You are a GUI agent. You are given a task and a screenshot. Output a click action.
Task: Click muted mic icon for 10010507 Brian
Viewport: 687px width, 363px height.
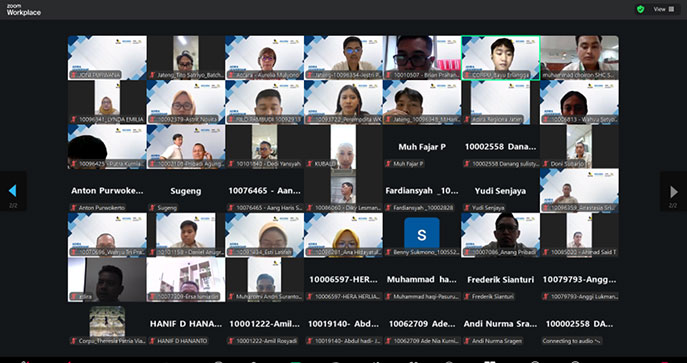388,75
